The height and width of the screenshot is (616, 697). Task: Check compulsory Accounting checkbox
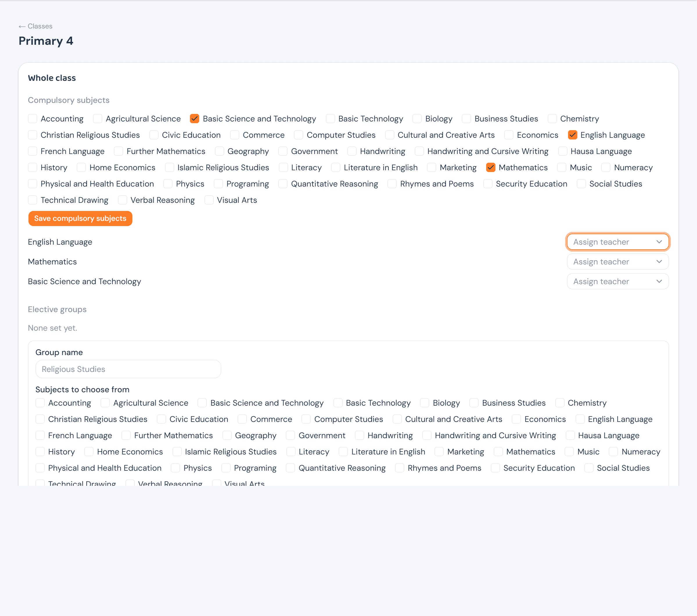(x=33, y=119)
